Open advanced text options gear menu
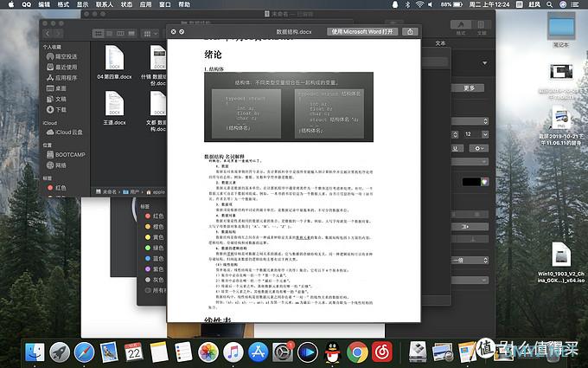Image resolution: width=588 pixels, height=368 pixels. (479, 148)
